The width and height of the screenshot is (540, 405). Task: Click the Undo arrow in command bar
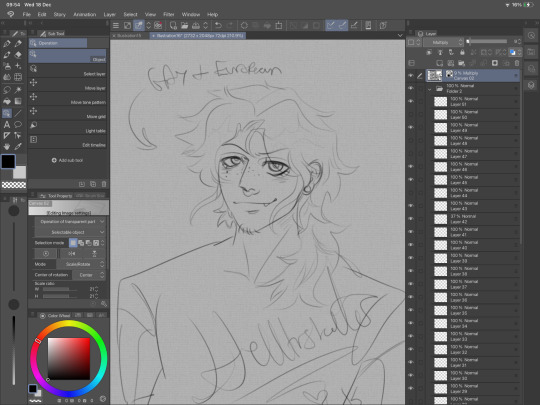point(218,25)
